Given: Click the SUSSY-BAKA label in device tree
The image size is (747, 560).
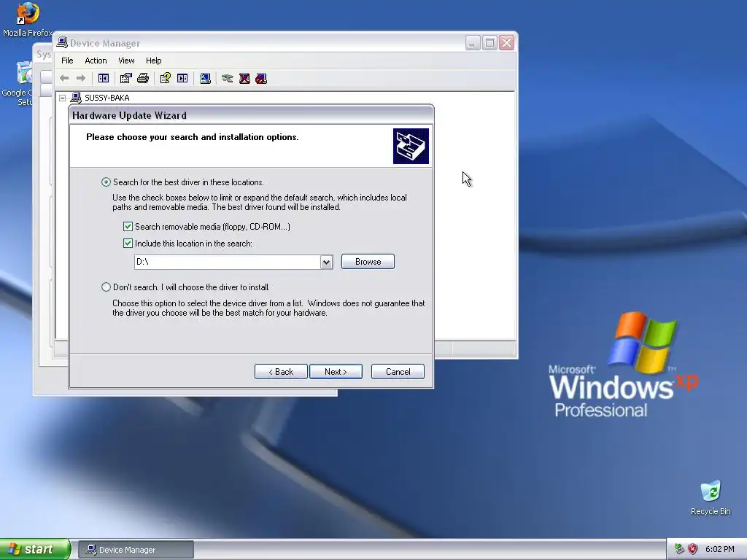Looking at the screenshot, I should pyautogui.click(x=107, y=98).
